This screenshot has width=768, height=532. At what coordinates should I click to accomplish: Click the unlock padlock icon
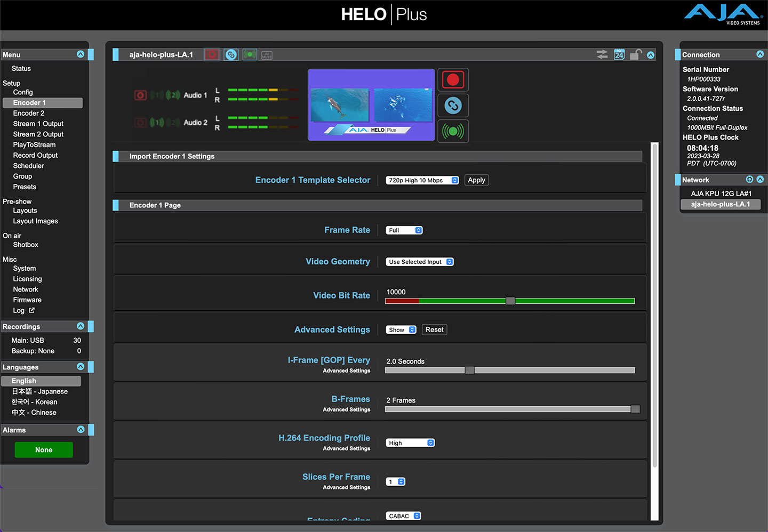[635, 55]
